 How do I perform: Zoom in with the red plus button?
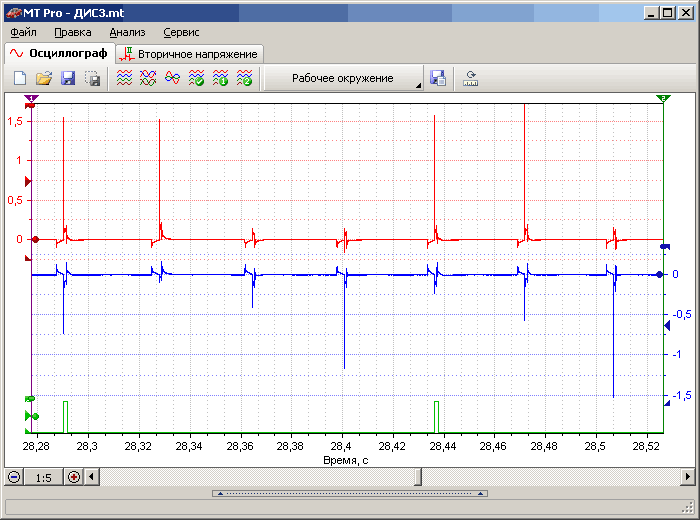pyautogui.click(x=74, y=477)
